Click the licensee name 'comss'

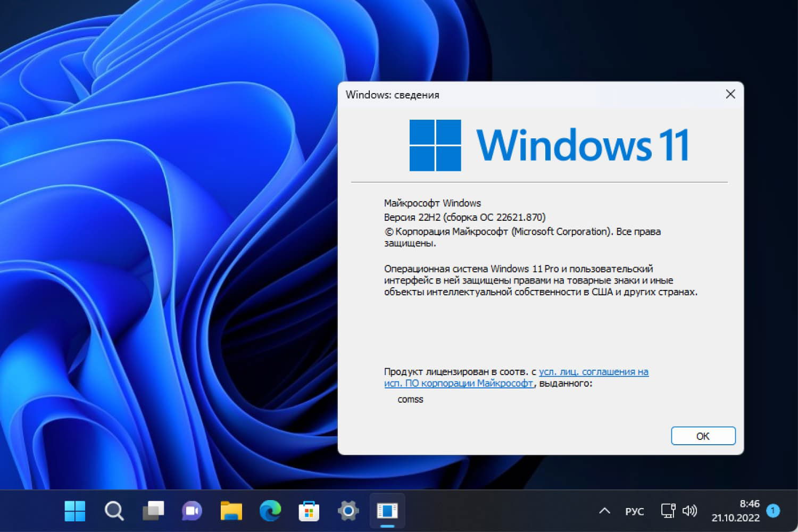pyautogui.click(x=410, y=399)
